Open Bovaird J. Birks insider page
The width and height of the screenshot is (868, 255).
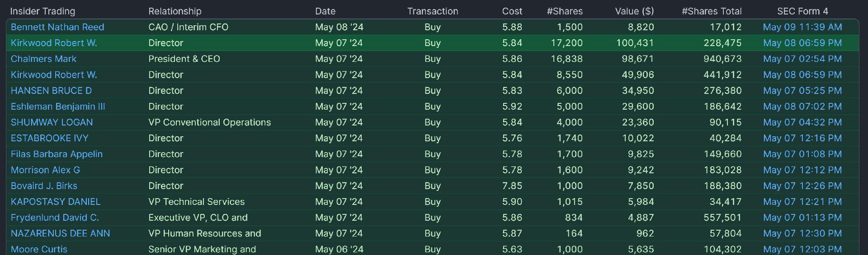coord(44,186)
